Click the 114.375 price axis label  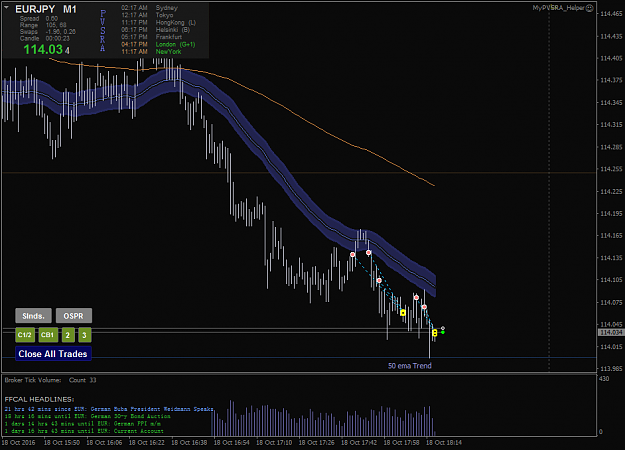point(611,80)
